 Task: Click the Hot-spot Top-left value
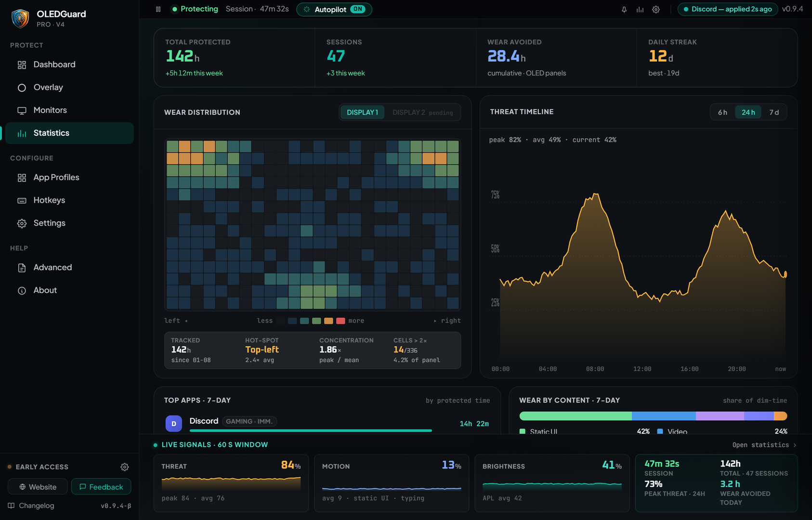point(262,350)
